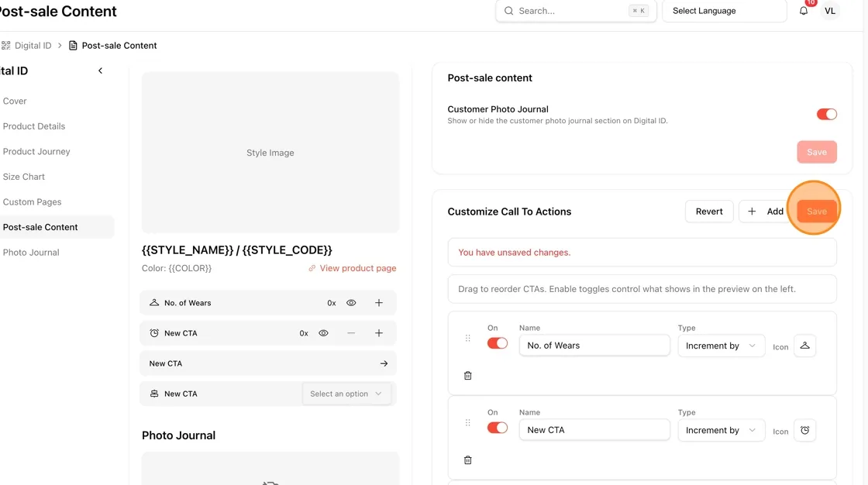Go to Product Journey
Viewport: 868px width, 485px height.
tap(36, 151)
